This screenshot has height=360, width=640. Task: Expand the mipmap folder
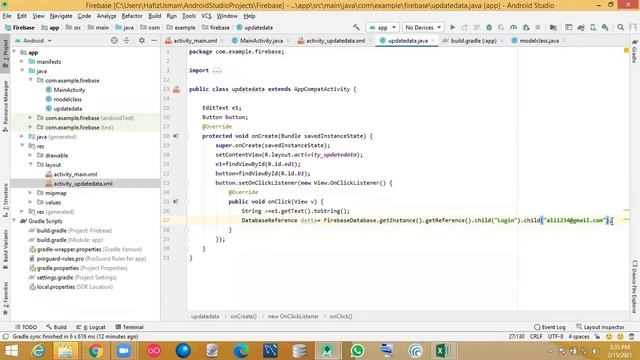(30, 193)
